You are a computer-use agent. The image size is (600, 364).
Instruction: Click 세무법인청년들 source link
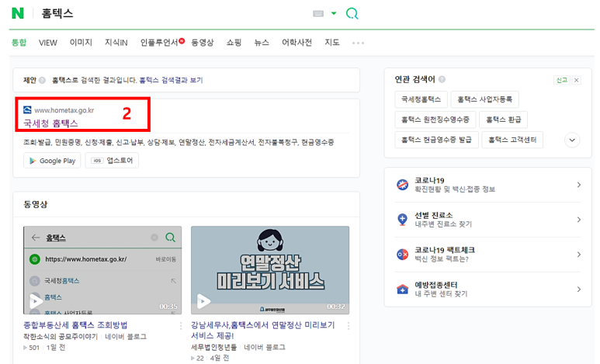point(214,347)
